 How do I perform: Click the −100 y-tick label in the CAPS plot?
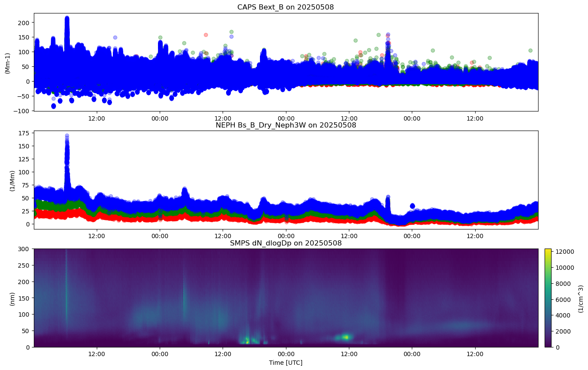coord(23,111)
